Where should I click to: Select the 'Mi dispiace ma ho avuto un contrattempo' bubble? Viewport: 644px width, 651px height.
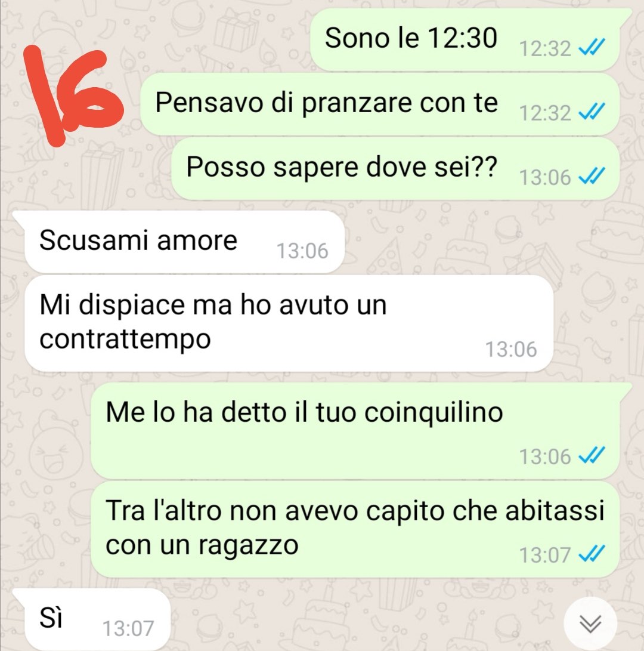(289, 323)
